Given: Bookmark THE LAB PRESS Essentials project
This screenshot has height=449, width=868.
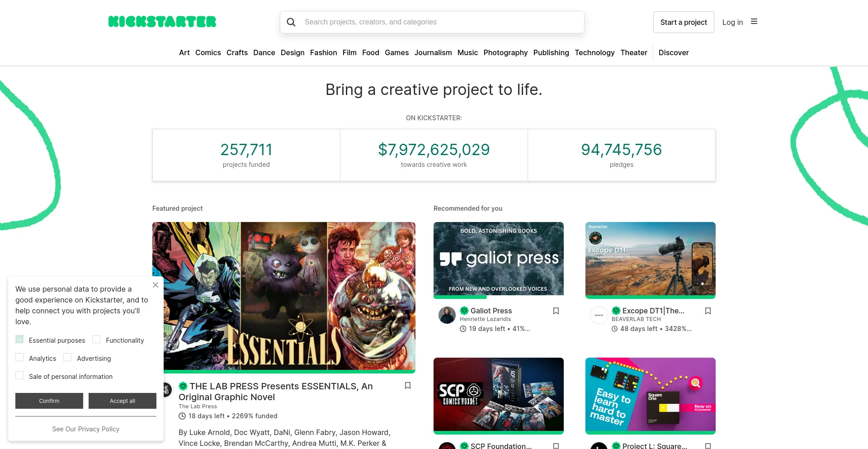Looking at the screenshot, I should click(408, 386).
